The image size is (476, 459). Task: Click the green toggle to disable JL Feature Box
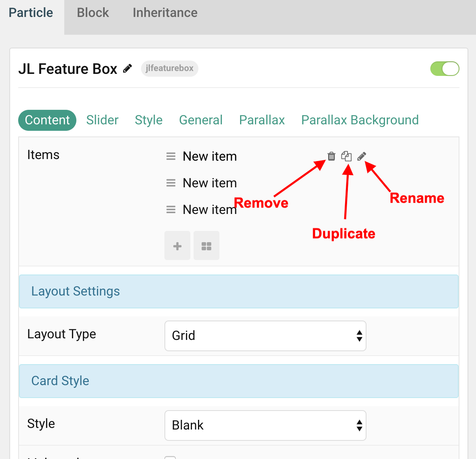[444, 69]
